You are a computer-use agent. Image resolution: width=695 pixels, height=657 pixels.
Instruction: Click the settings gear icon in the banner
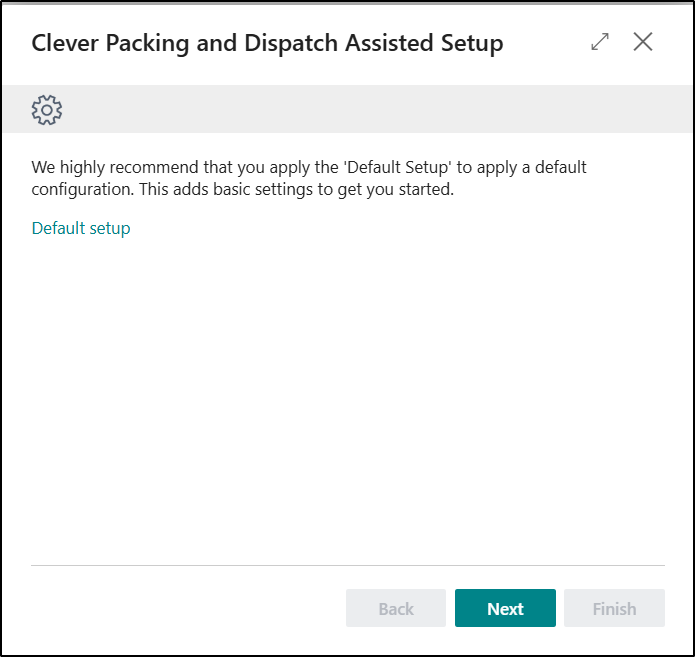(47, 110)
